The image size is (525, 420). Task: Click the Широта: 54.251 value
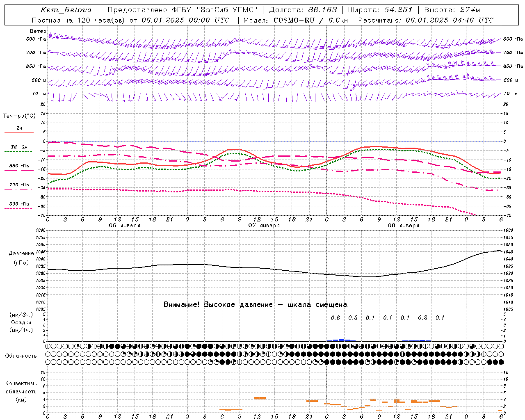coord(380,10)
